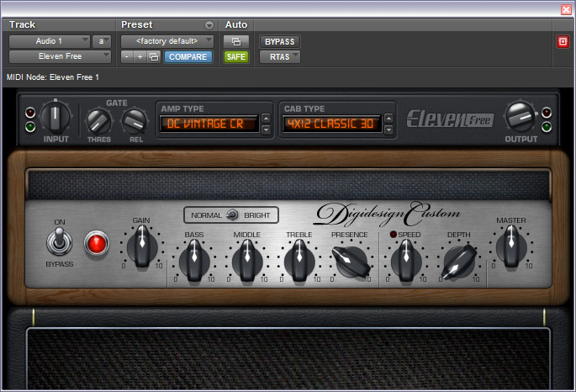Viewport: 576px width, 392px height.
Task: Select previous preset with the minus button
Action: tap(127, 57)
